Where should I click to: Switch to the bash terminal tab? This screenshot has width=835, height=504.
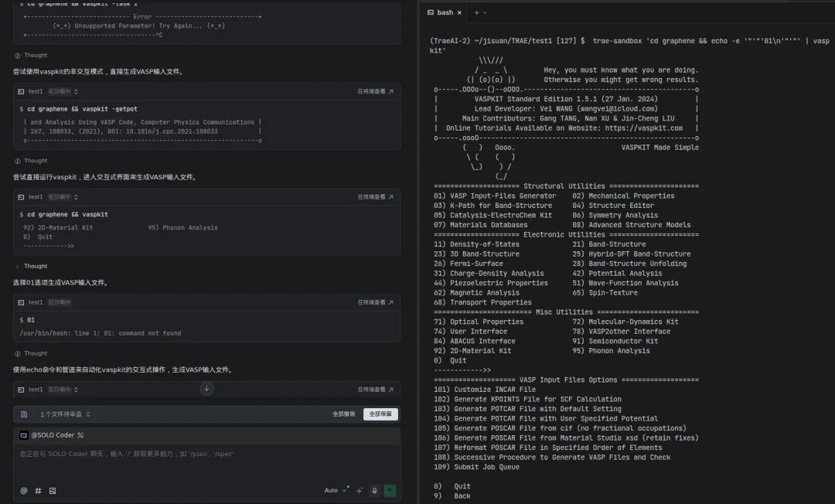[444, 13]
